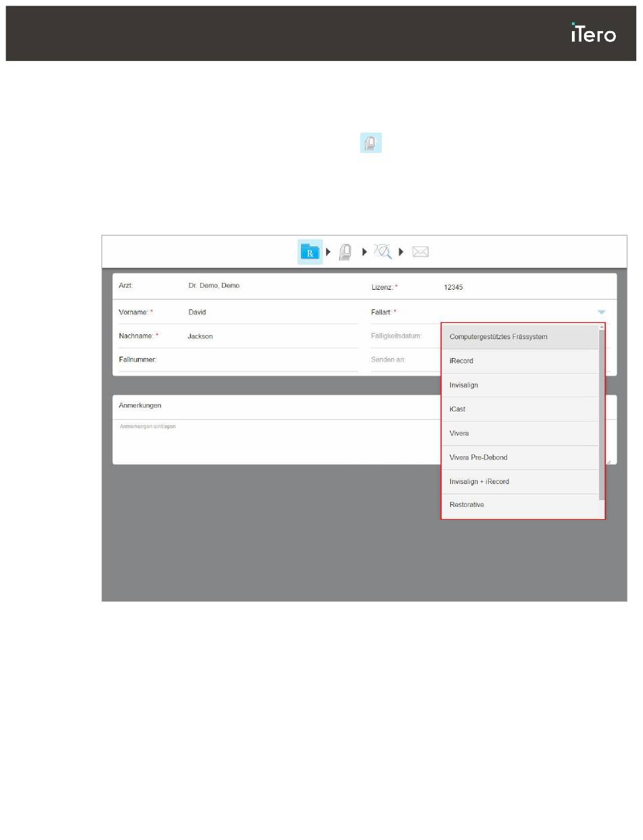
Task: Click the Senden an label
Action: tap(388, 359)
